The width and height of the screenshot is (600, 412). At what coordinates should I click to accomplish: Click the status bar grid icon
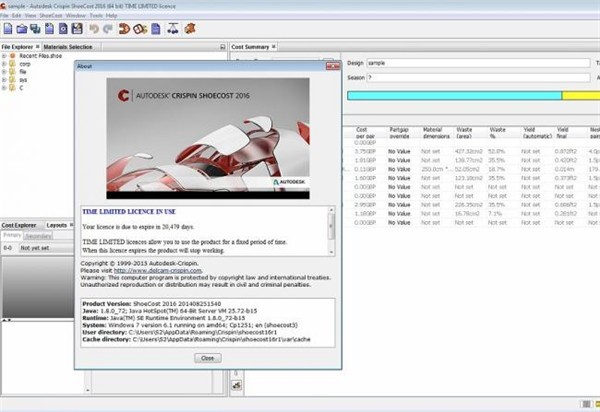[x=586, y=404]
